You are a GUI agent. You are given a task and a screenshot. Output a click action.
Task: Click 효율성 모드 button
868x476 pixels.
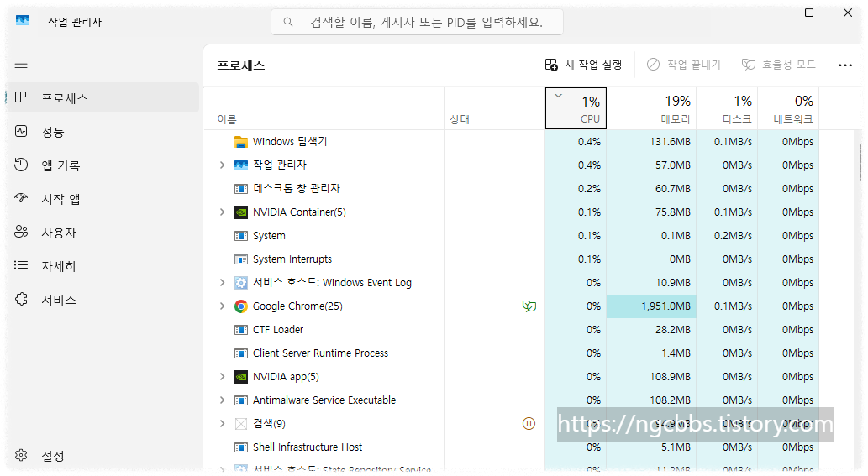[779, 65]
